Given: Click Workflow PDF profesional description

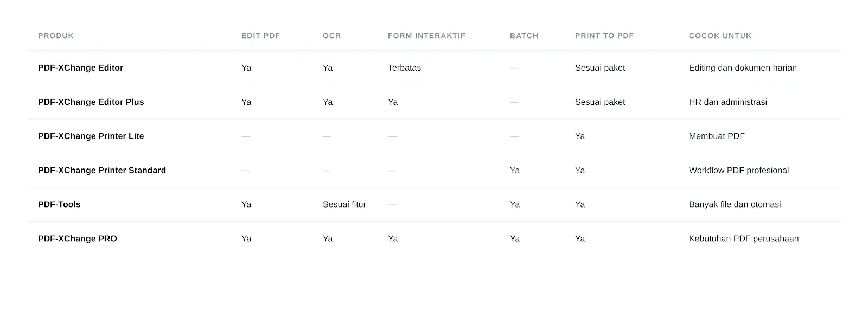Looking at the screenshot, I should tap(739, 171).
